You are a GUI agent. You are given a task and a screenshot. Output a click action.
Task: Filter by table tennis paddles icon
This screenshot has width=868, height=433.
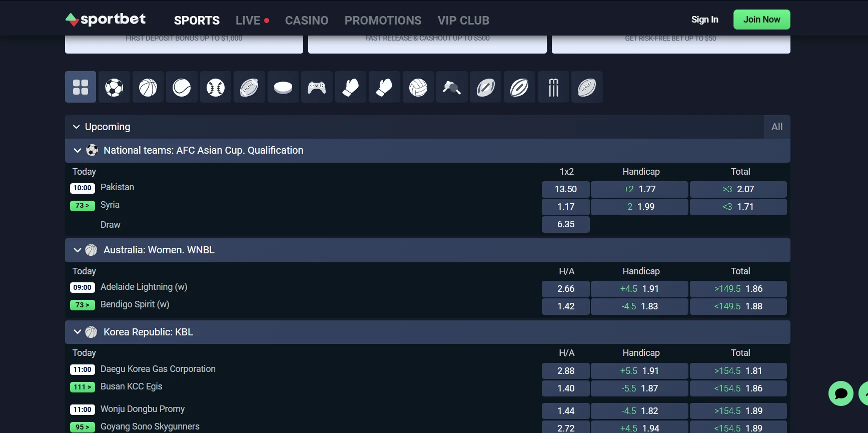point(452,87)
